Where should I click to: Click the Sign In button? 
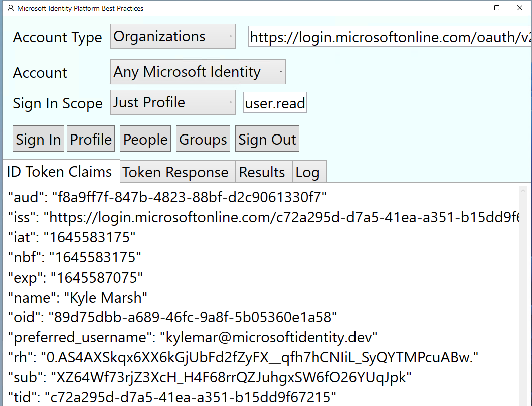click(38, 139)
